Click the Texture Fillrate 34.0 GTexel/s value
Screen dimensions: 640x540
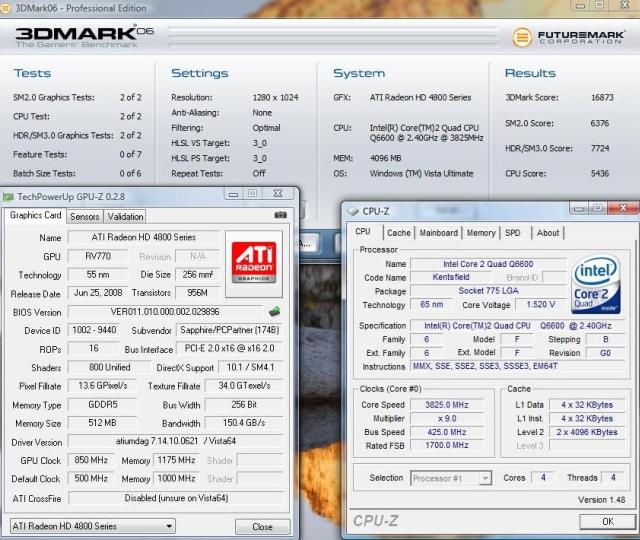pyautogui.click(x=244, y=386)
